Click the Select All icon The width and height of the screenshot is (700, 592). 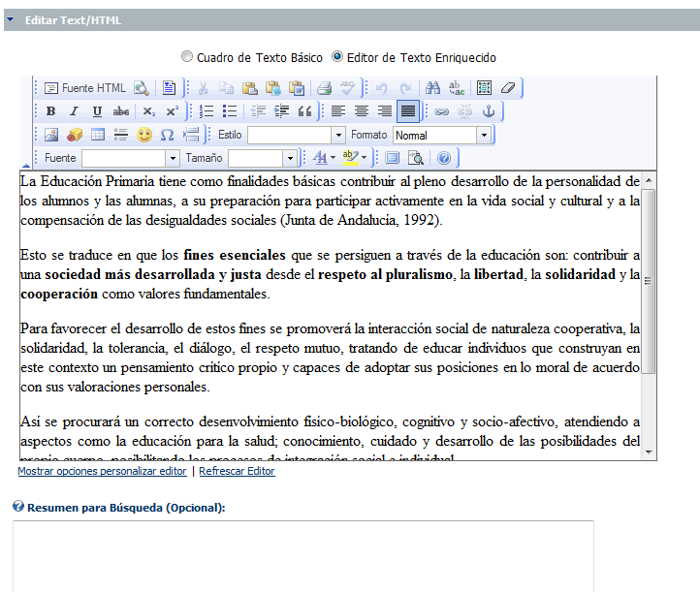coord(484,88)
